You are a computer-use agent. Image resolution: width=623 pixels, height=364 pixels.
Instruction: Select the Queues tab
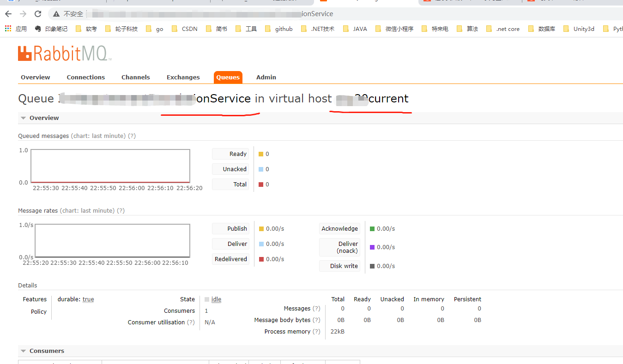click(228, 77)
